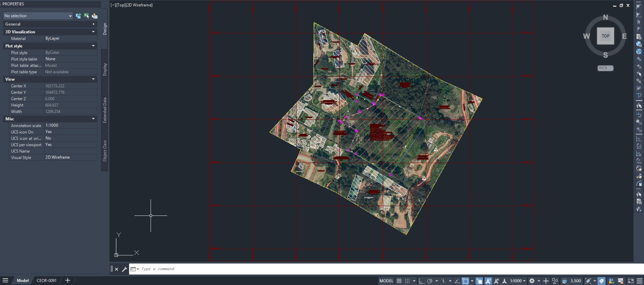Open the layout list hamburger menu
This screenshot has height=285, width=644.
click(x=5, y=280)
